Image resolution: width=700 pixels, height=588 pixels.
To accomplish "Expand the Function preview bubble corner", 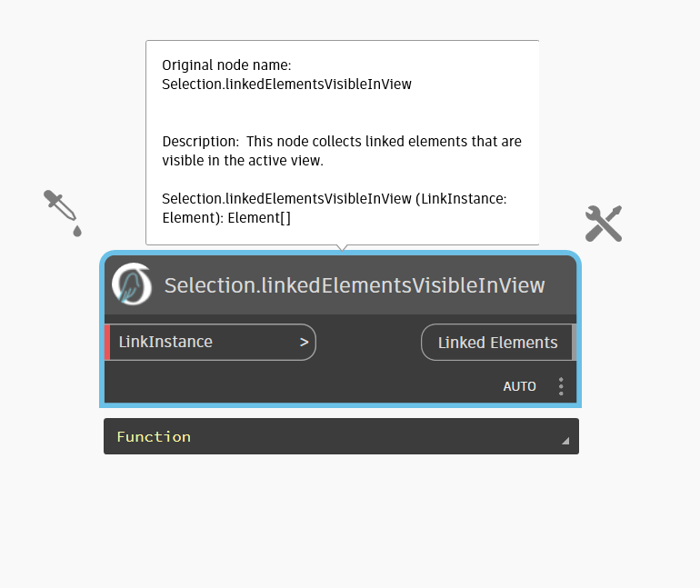I will 565,441.
